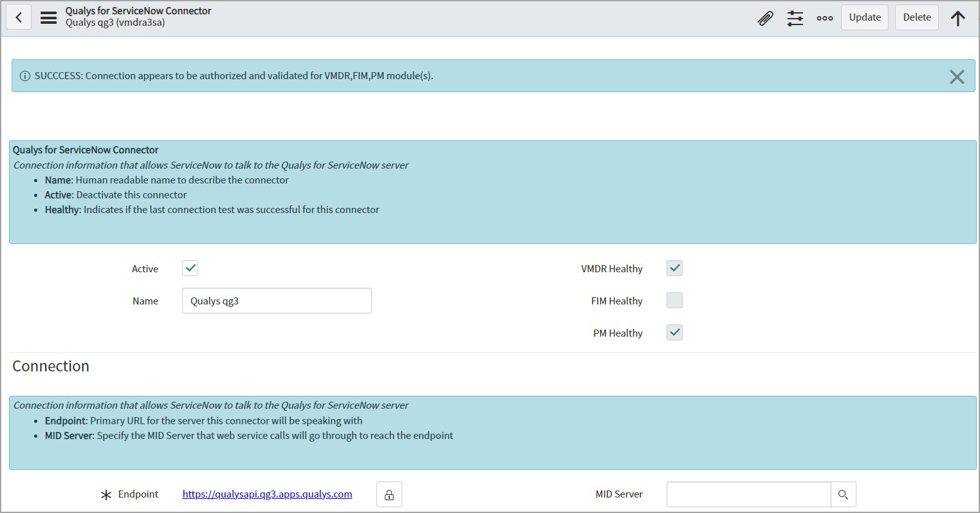980x513 pixels.
Task: Click the Update button
Action: pos(864,17)
